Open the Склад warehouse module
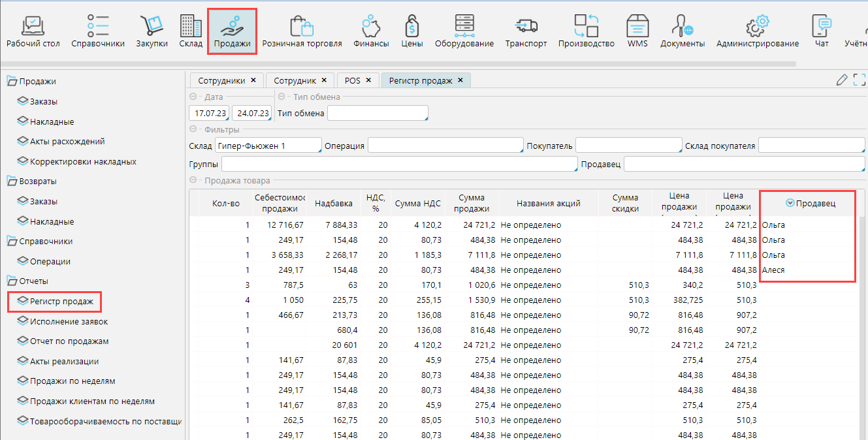 [x=191, y=31]
